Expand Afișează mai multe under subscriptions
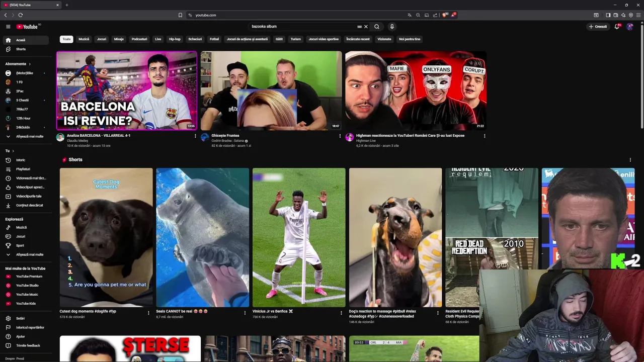This screenshot has width=644, height=362. pos(26,136)
